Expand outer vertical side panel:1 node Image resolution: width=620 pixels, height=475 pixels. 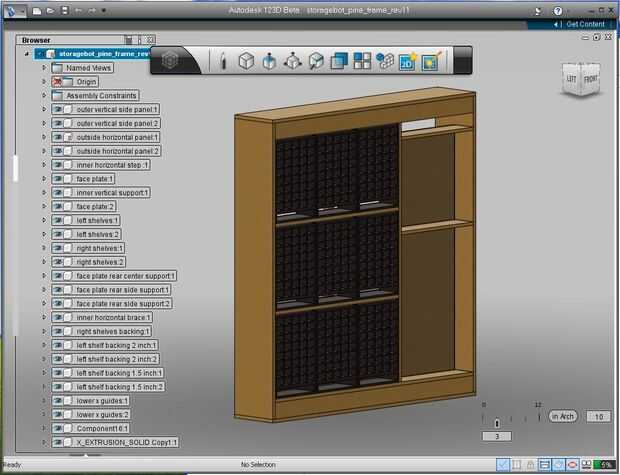44,110
